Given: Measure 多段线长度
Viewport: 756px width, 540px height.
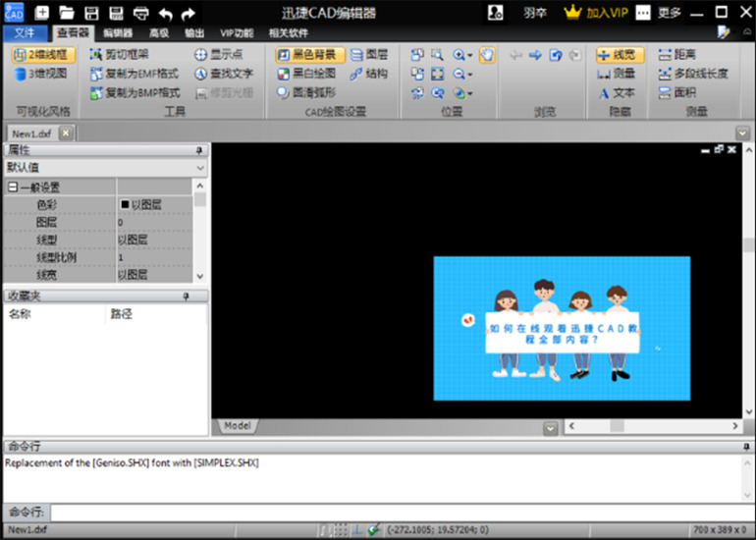Looking at the screenshot, I should click(x=693, y=74).
